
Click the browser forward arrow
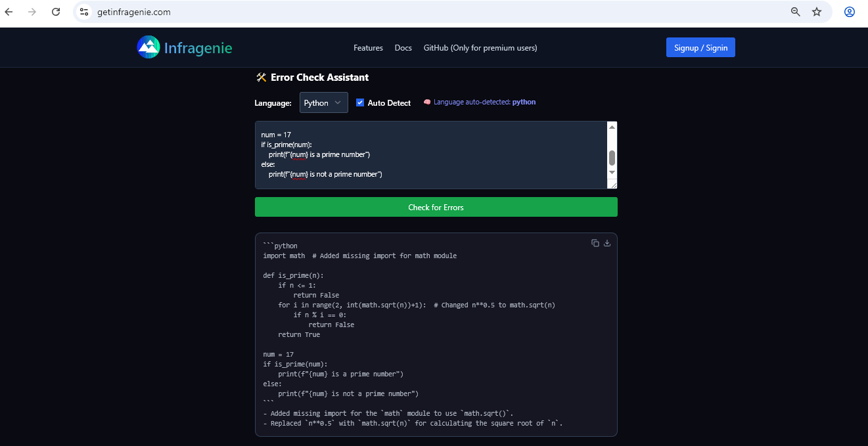click(x=32, y=12)
